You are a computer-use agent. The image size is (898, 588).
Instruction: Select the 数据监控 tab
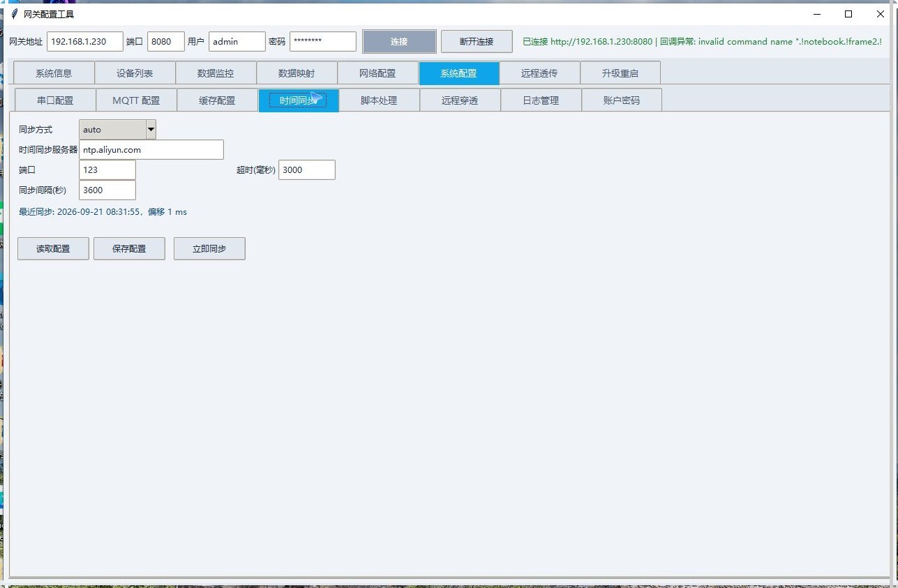coord(216,73)
